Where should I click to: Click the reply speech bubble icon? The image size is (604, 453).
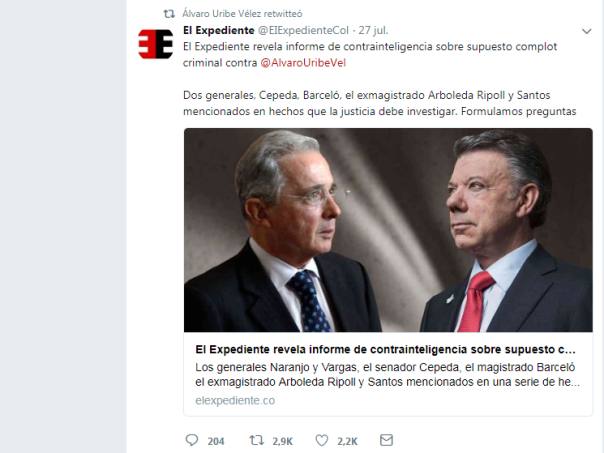click(192, 440)
